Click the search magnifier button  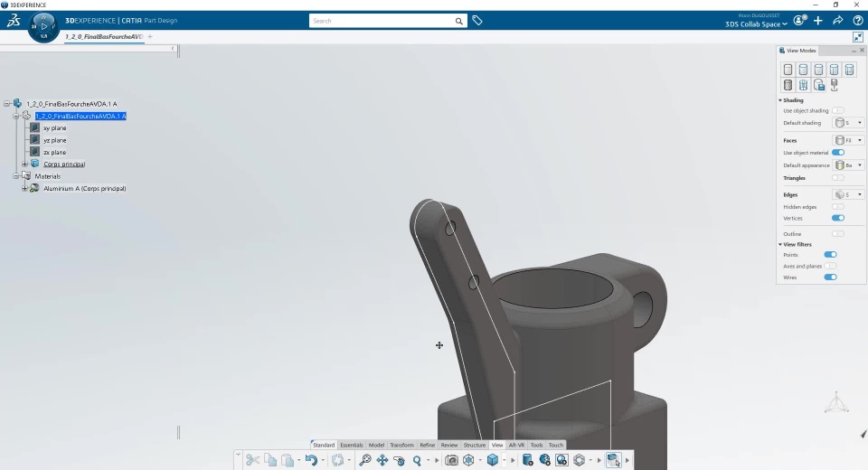point(459,21)
